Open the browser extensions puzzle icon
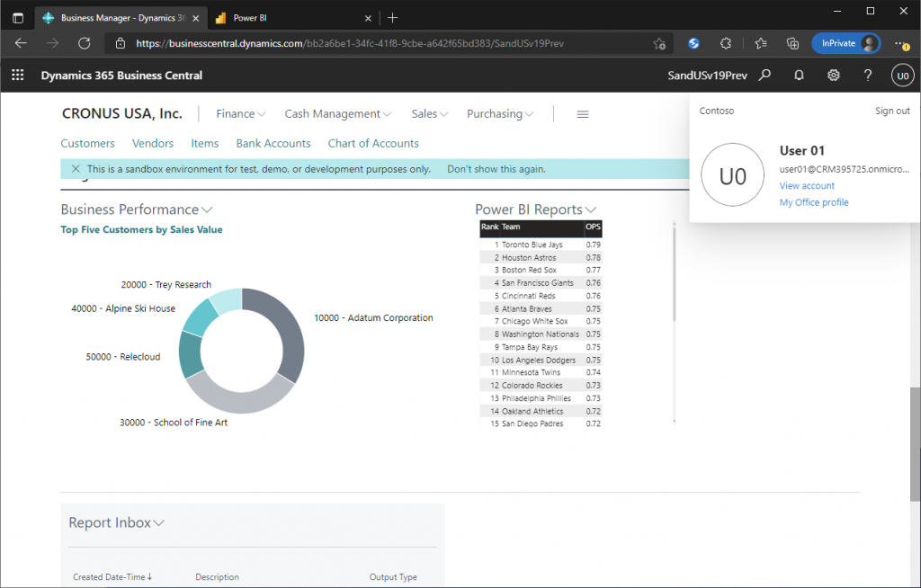This screenshot has width=921, height=588. click(x=726, y=43)
